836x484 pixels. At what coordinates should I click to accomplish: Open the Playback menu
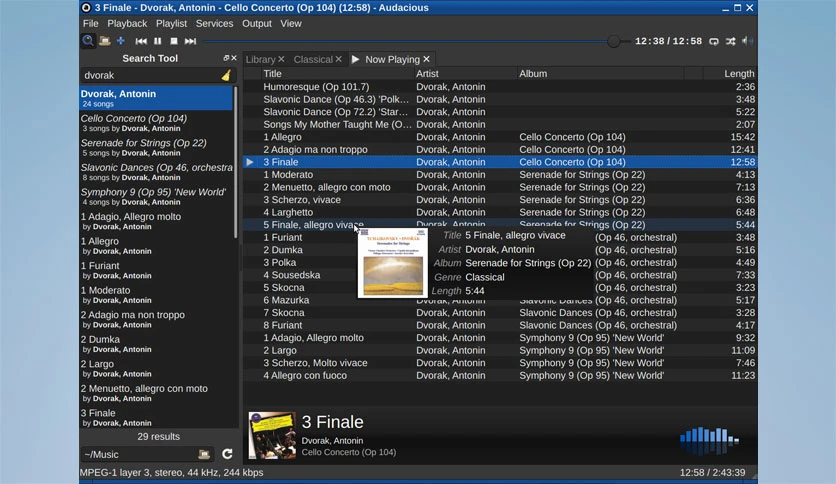[x=127, y=23]
